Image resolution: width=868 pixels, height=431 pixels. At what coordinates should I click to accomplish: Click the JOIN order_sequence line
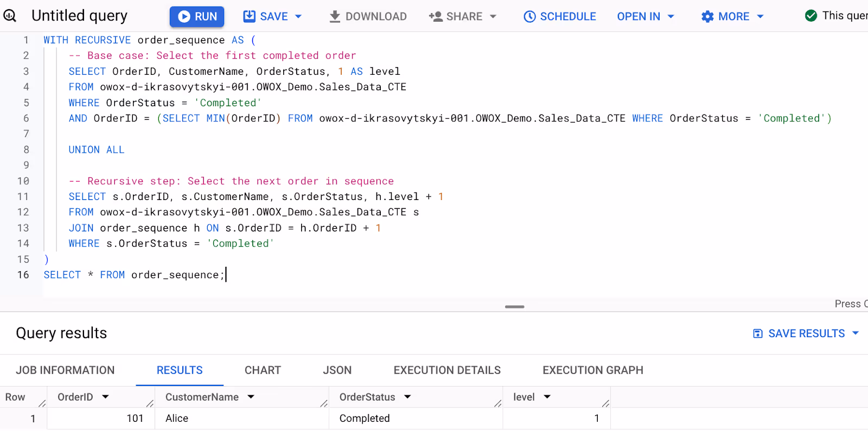(225, 228)
